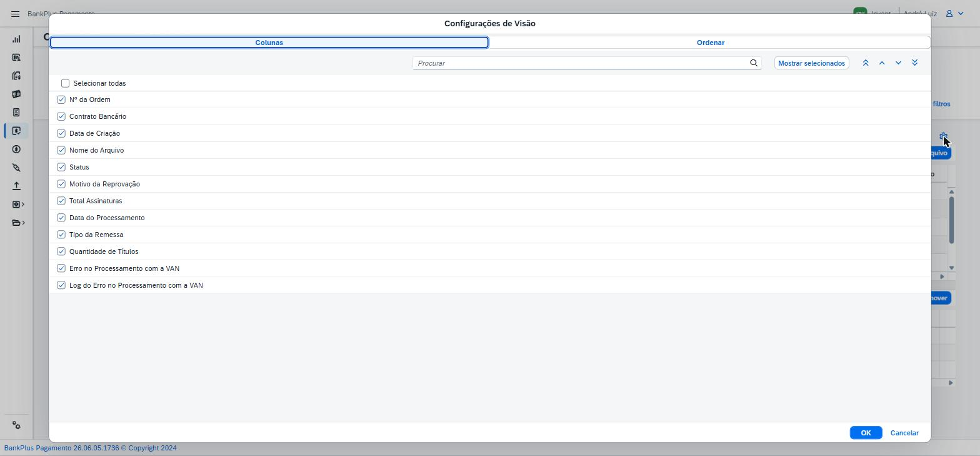Click the upload arrow icon in sidebar
This screenshot has height=456, width=980.
click(x=16, y=186)
